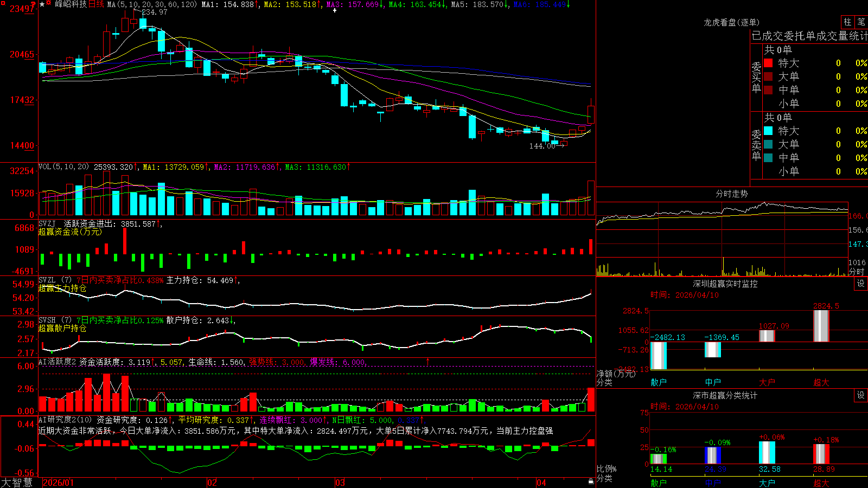Click the MA2: 153.518 value
Viewport: 868px width, 488px height.
tap(290, 4)
